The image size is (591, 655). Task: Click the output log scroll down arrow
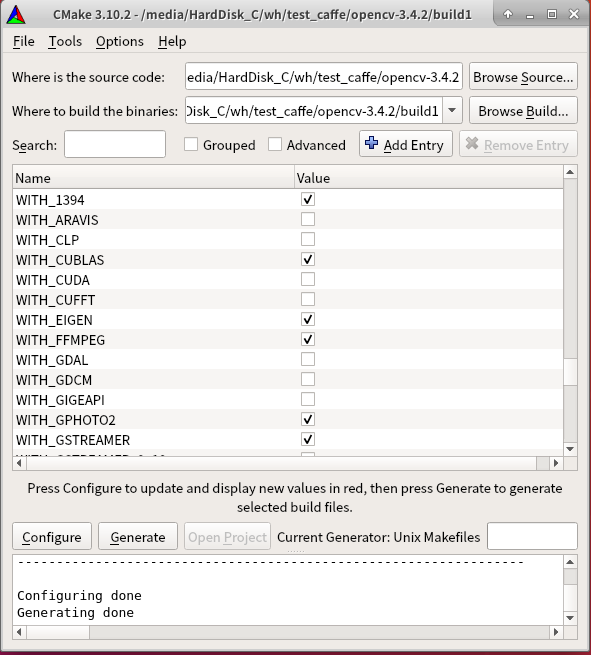(570, 617)
